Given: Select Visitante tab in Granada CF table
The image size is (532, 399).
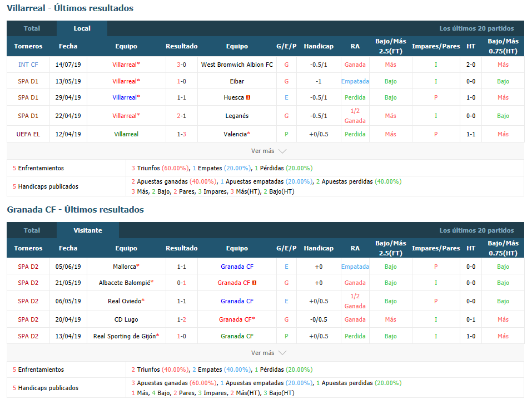Looking at the screenshot, I should [88, 230].
